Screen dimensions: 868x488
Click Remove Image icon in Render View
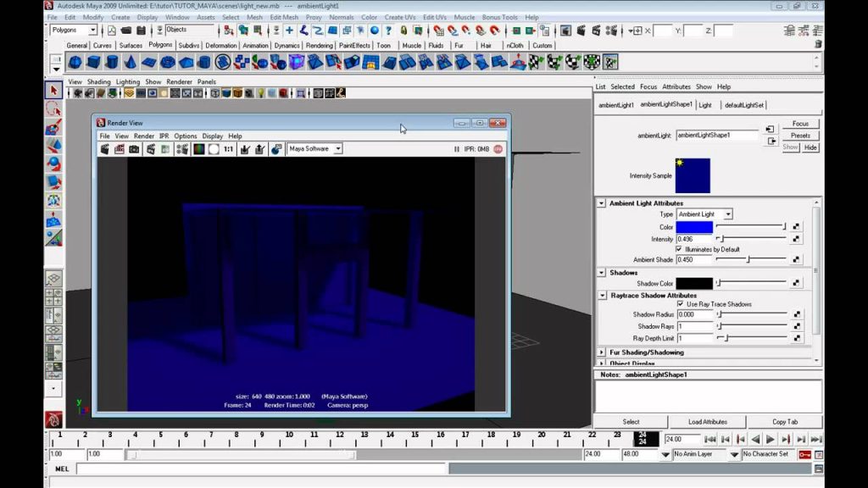pyautogui.click(x=259, y=149)
